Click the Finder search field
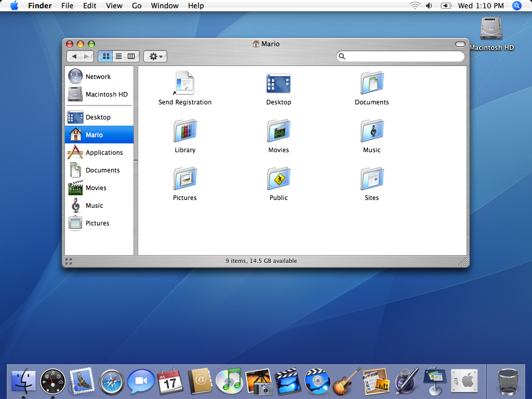 point(401,56)
